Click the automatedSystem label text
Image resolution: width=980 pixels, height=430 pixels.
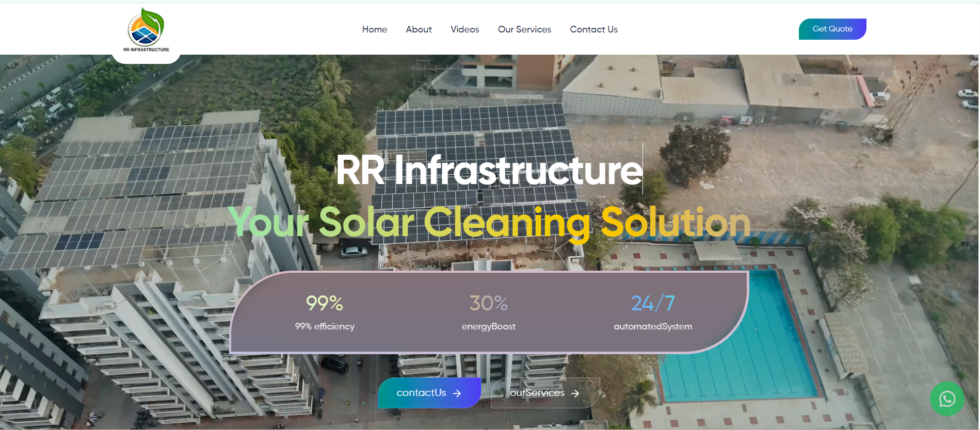(x=653, y=326)
